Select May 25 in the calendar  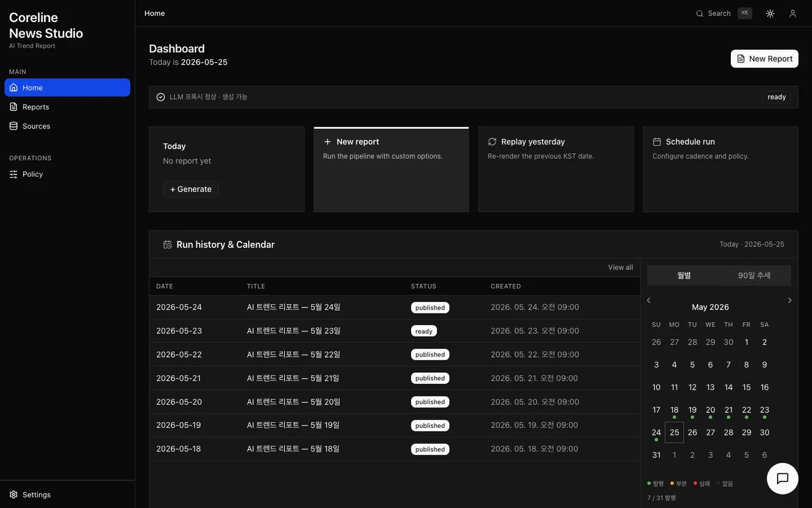tap(675, 433)
